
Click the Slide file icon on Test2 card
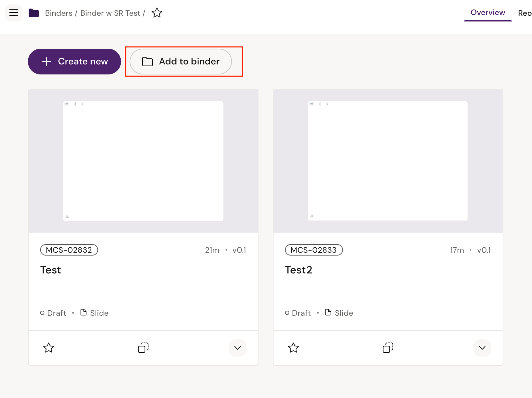(x=328, y=312)
